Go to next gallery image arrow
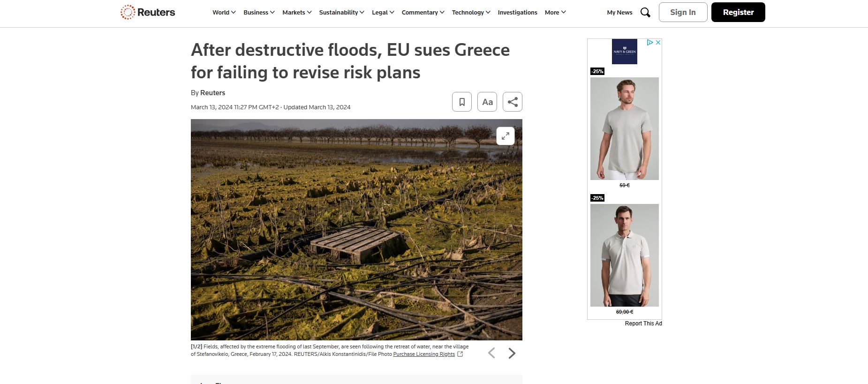This screenshot has height=384, width=868. click(x=512, y=353)
